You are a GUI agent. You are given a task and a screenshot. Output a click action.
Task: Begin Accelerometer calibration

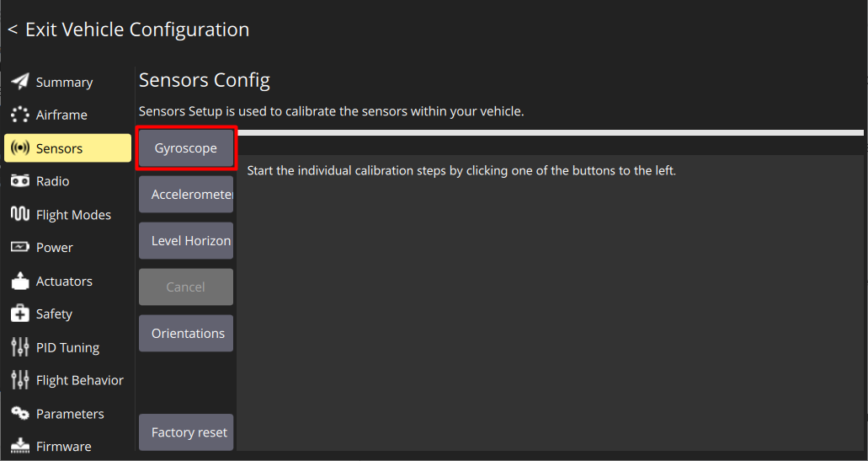(186, 195)
